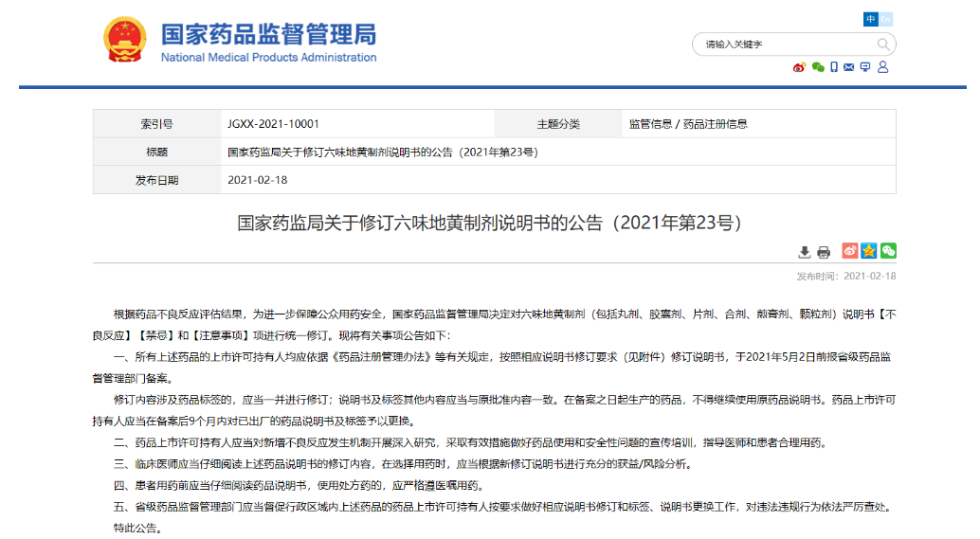The height and width of the screenshot is (539, 980).
Task: Click the paragraph starting 五、省级药品监督管理部门
Action: pyautogui.click(x=504, y=507)
